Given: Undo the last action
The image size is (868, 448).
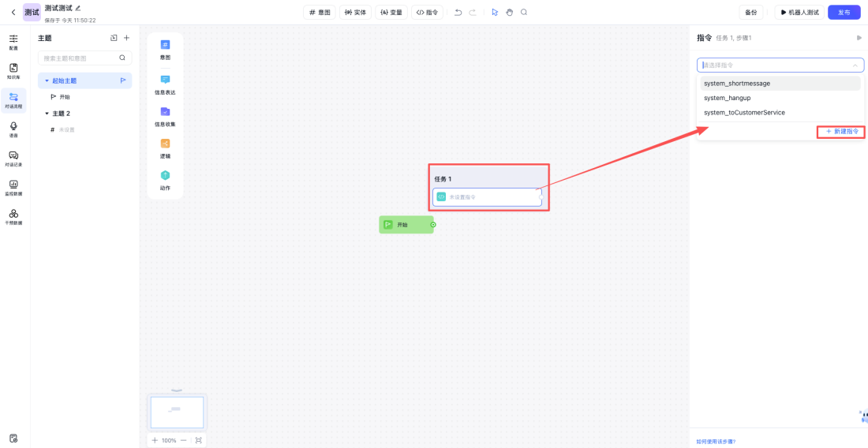Looking at the screenshot, I should (x=458, y=12).
